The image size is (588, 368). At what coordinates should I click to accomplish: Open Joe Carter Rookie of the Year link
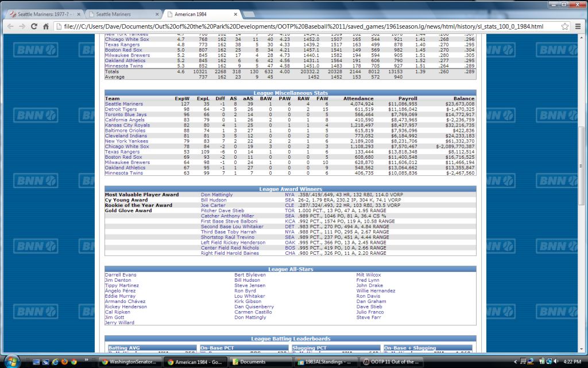point(213,205)
